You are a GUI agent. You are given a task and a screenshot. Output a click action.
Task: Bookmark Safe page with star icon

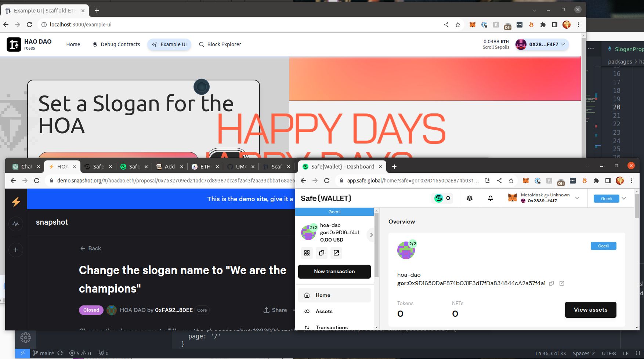(x=511, y=181)
